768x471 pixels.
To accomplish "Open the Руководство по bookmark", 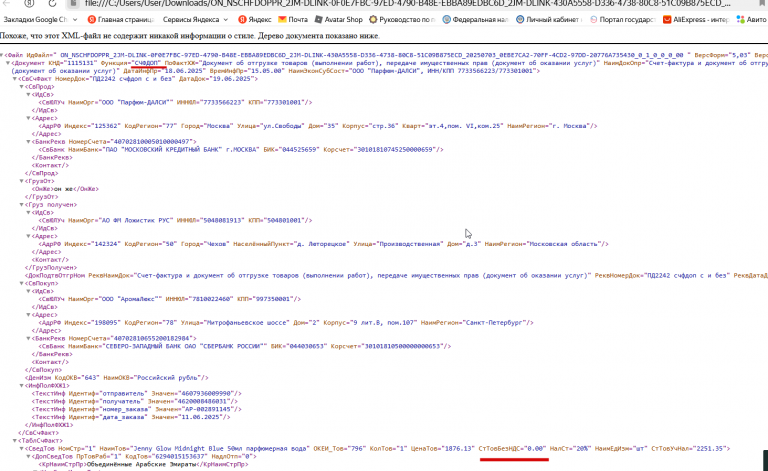I will (402, 20).
